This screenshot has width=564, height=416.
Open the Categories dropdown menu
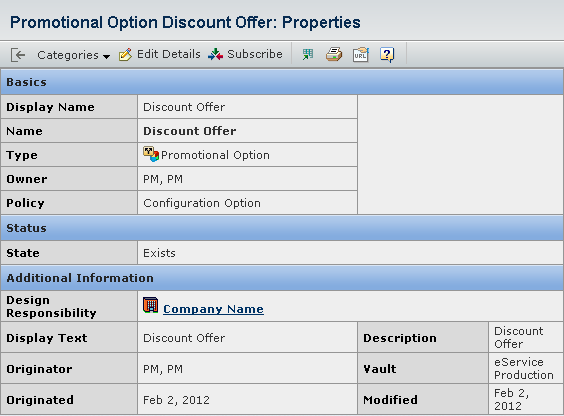pyautogui.click(x=73, y=55)
